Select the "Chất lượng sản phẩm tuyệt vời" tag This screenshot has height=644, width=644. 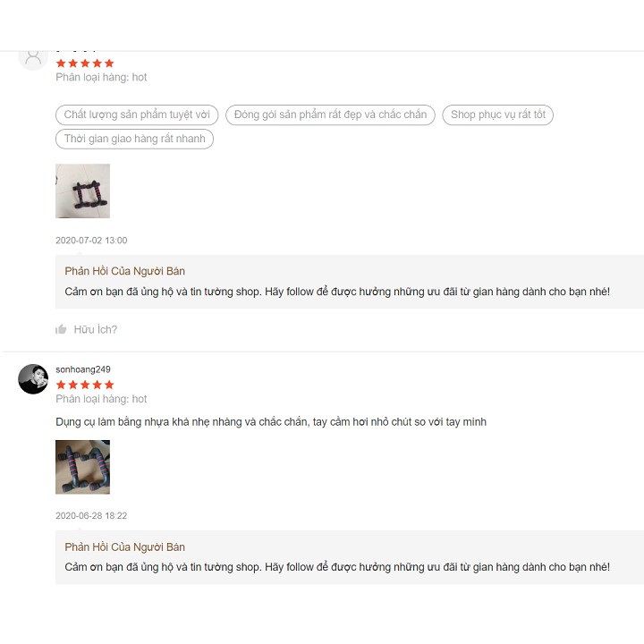coord(137,114)
